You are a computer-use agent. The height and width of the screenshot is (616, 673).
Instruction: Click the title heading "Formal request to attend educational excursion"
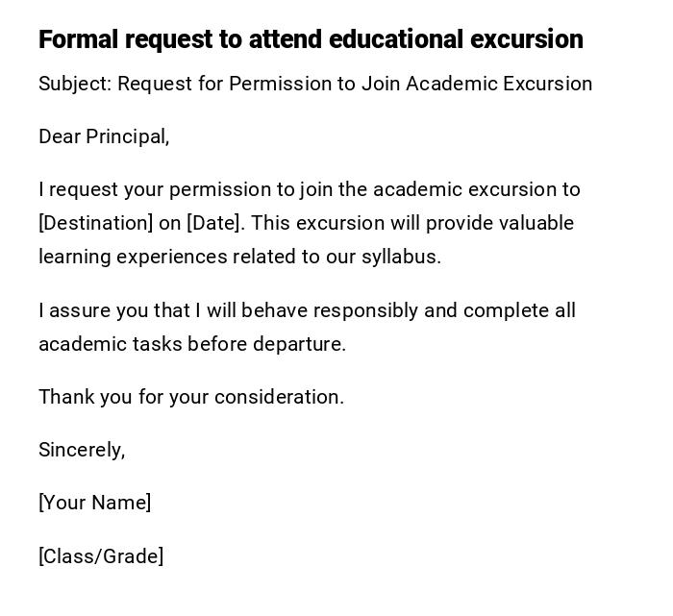coord(311,39)
